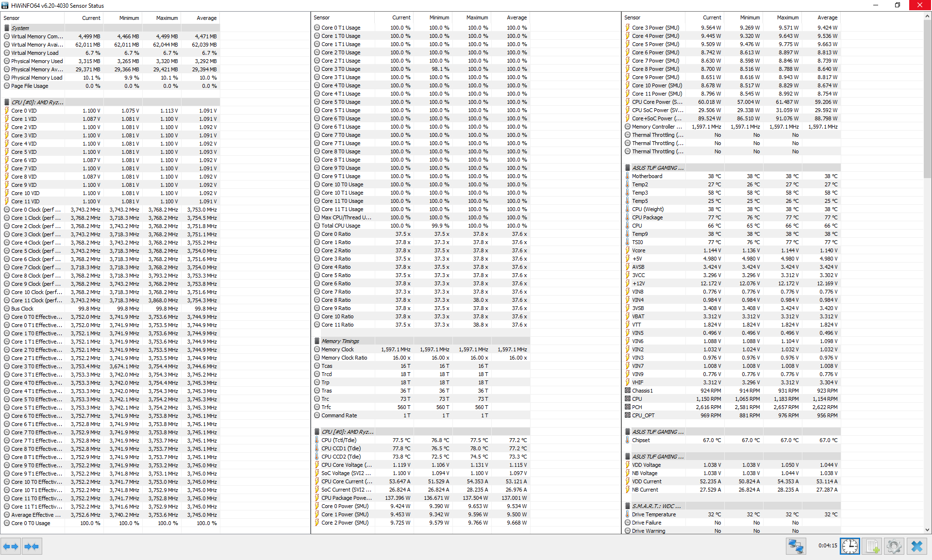Click the HWiNFO64 title bar app icon
This screenshot has width=932, height=560.
pyautogui.click(x=5, y=5)
